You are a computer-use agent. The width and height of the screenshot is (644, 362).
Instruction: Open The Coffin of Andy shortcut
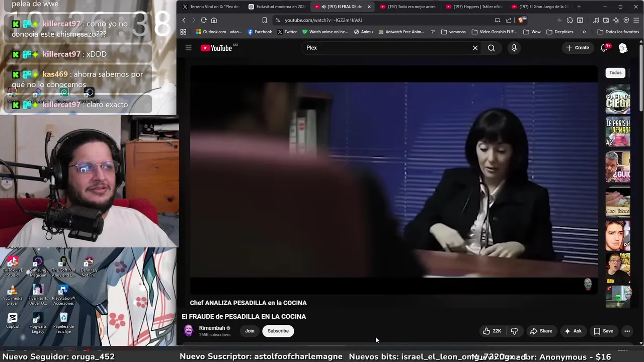63,267
